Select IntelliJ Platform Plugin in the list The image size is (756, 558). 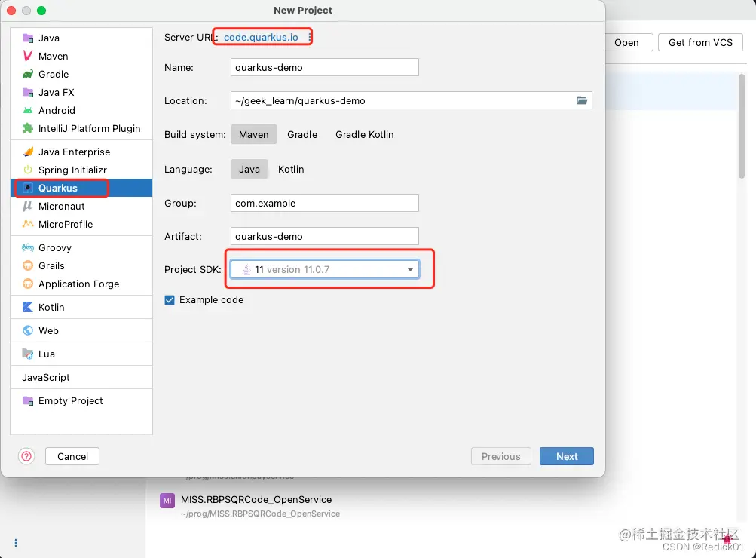click(81, 128)
